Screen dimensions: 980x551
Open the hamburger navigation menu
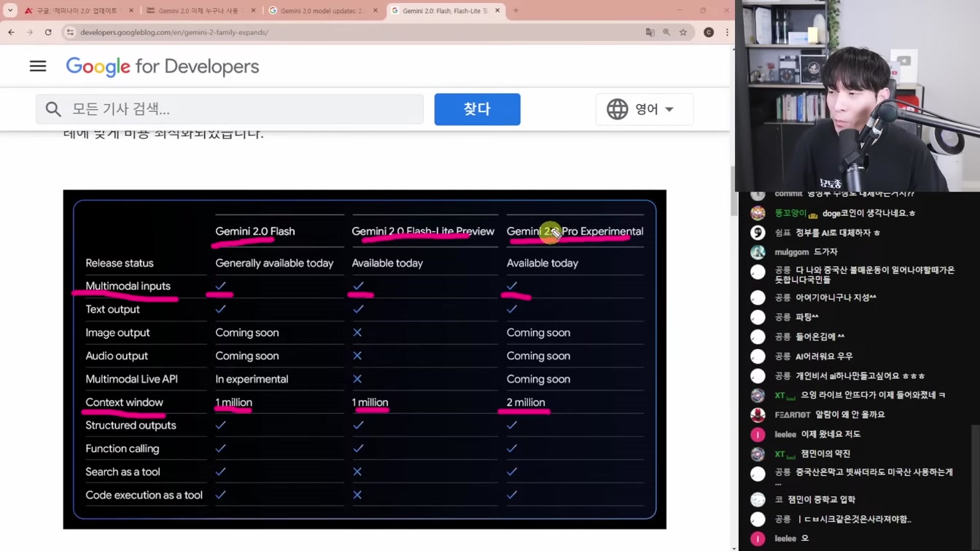pyautogui.click(x=38, y=66)
